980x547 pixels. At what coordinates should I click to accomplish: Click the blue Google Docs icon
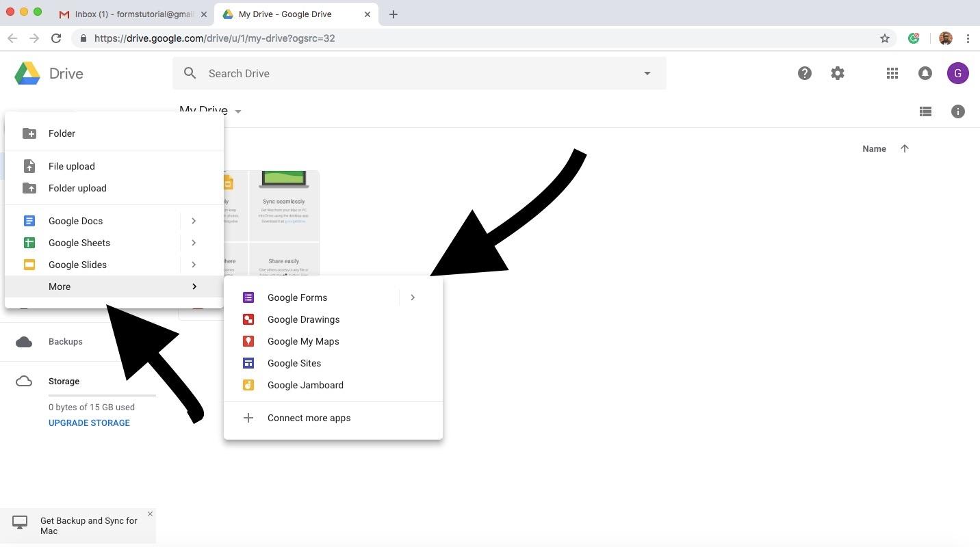coord(29,221)
